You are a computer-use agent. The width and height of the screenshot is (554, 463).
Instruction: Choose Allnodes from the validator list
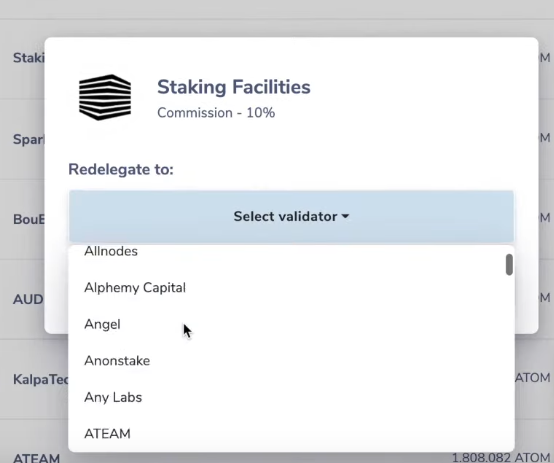click(111, 251)
